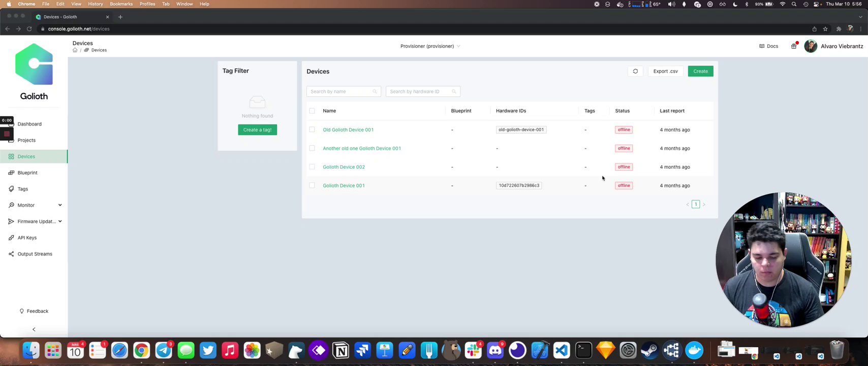Open the File menu

(46, 4)
